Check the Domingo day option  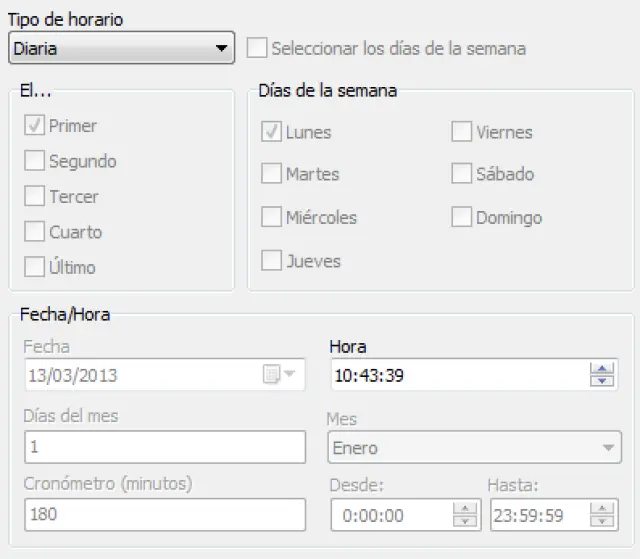coord(461,217)
